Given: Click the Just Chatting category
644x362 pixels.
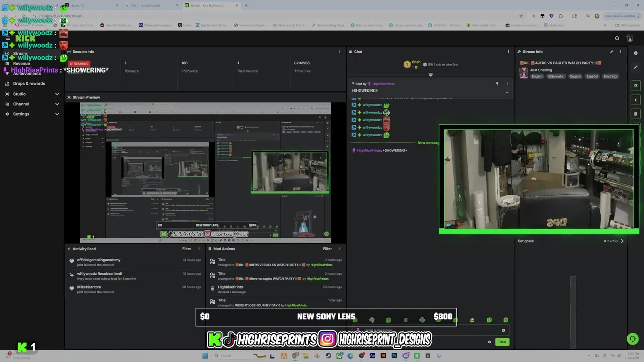Looking at the screenshot, I should pyautogui.click(x=541, y=70).
